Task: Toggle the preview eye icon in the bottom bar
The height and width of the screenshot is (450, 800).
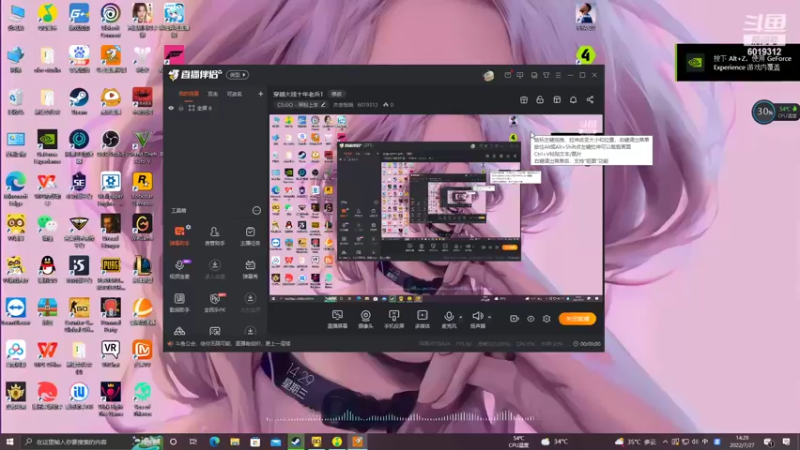Action: [x=531, y=319]
